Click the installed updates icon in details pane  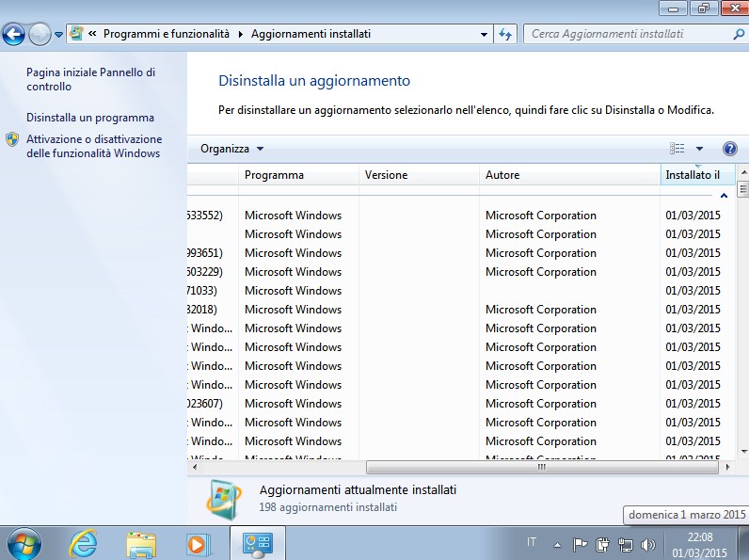tap(224, 500)
